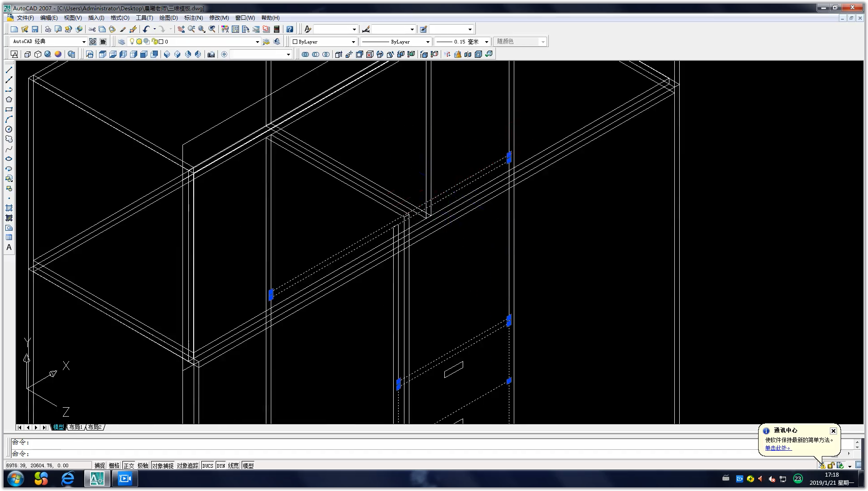Toggle 捕捉 snap mode
The image size is (868, 491).
[100, 465]
